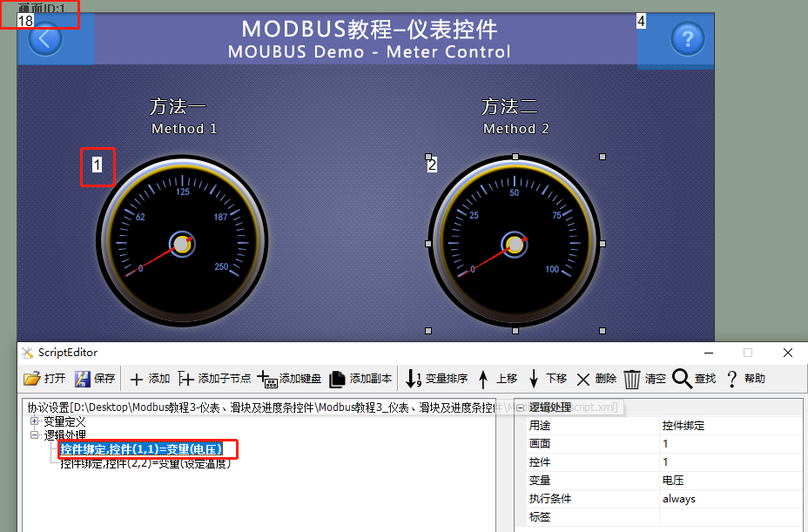Image resolution: width=808 pixels, height=532 pixels.
Task: Collapse 逻辑处理 section in properties panel
Action: 521,407
